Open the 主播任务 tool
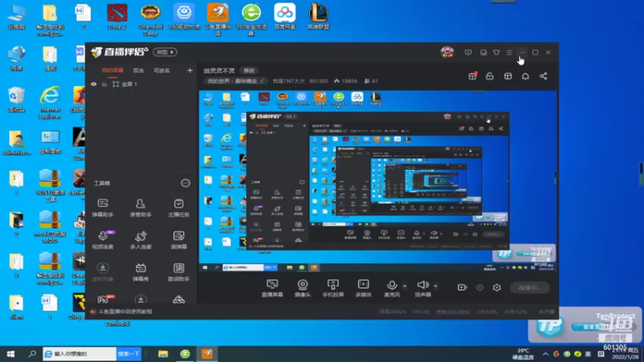Viewport: 644px width, 362px height. 178,208
